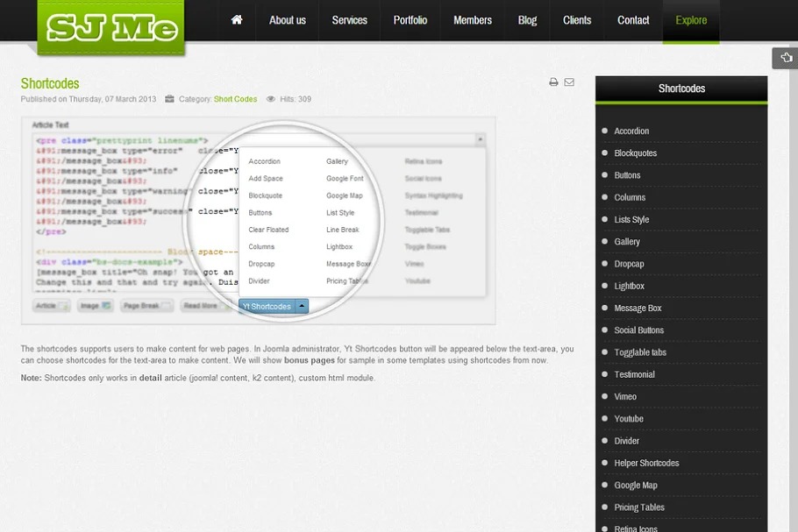Open Message Box in the Shortcodes sidebar
The height and width of the screenshot is (532, 798).
[638, 309]
